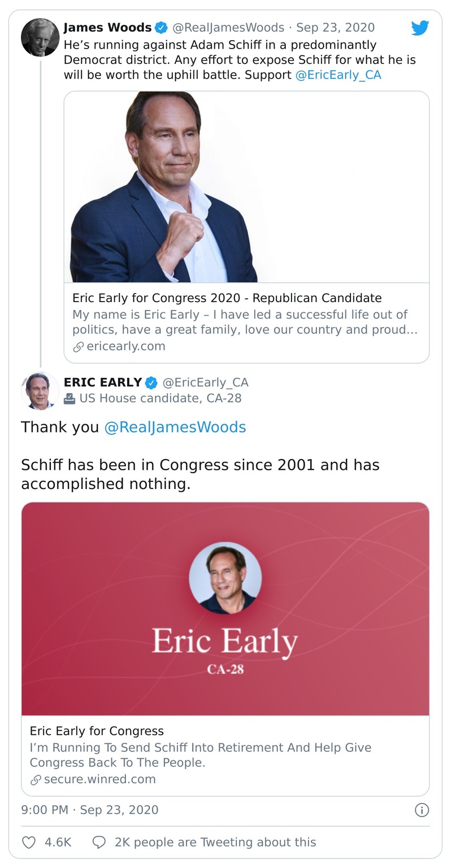Viewport: 452px width, 868px height.
Task: Click the Twitter bird logo
Action: pos(420,28)
